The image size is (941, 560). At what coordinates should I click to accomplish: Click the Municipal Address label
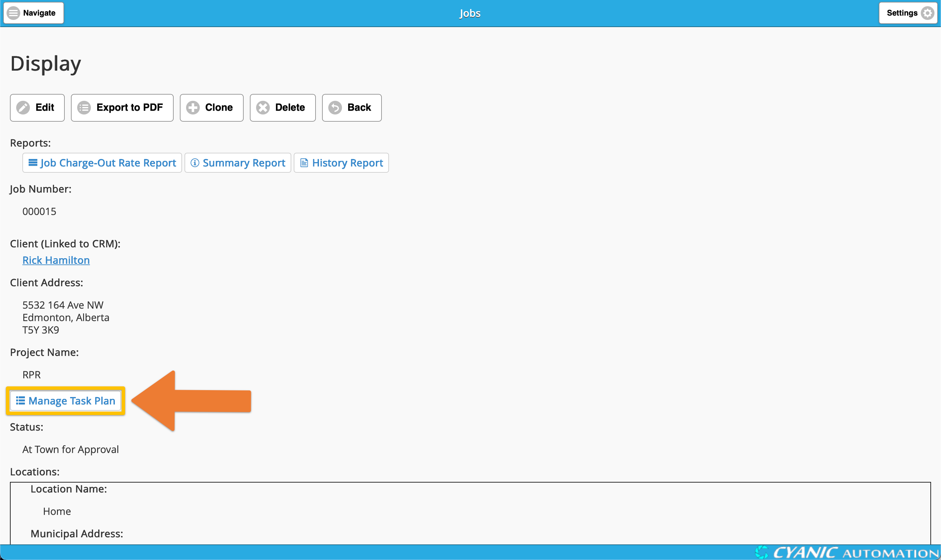click(x=77, y=534)
